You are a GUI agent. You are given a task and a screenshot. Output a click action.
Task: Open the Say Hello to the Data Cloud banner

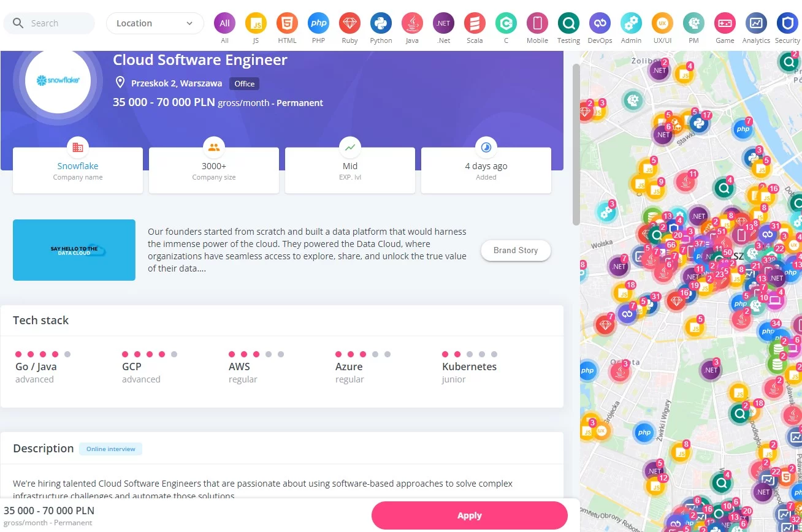point(74,250)
